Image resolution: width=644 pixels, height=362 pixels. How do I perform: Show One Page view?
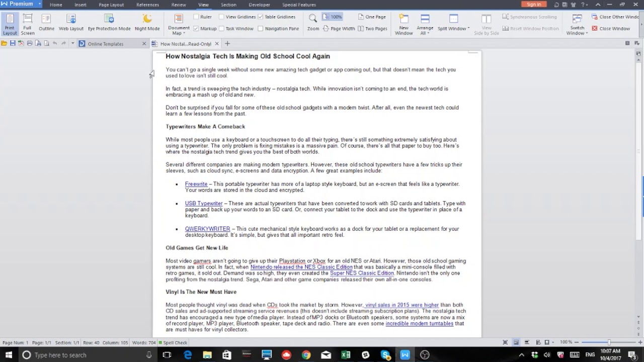click(x=372, y=17)
